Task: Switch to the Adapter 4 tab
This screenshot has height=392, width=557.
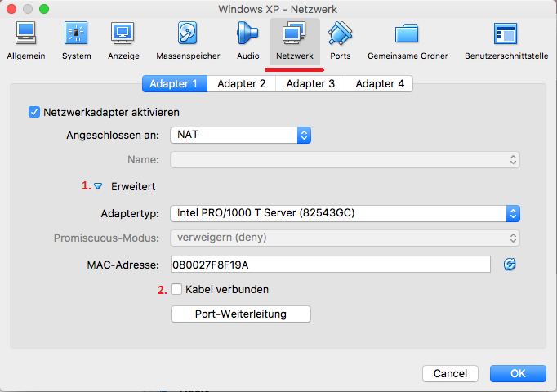Action: click(x=380, y=84)
